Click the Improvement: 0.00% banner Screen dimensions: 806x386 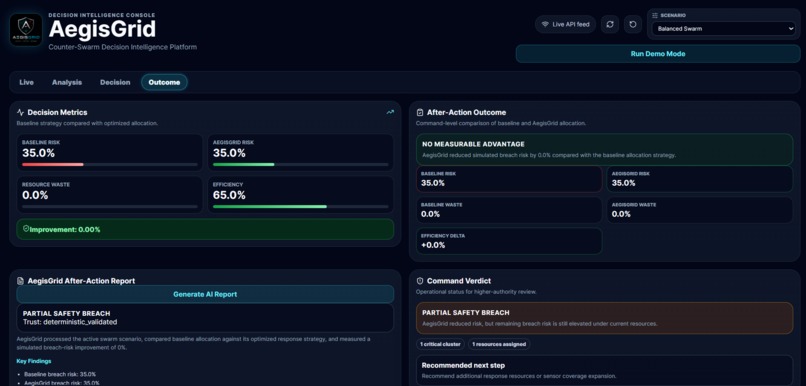tap(205, 229)
